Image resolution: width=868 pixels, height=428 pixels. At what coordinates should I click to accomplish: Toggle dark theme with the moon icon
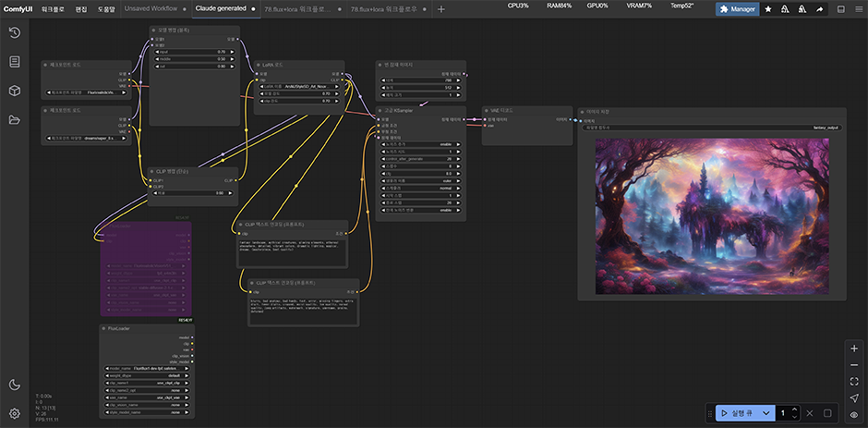[x=15, y=385]
